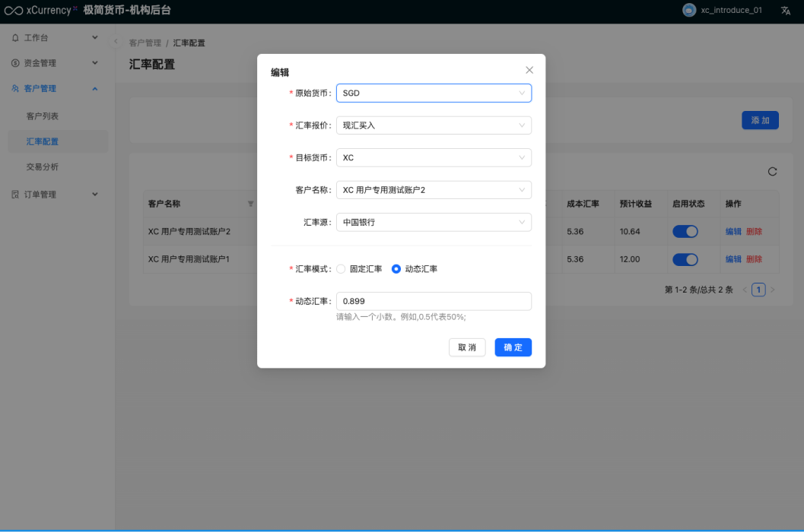
Task: Open the 汇率报价 dropdown
Action: [x=434, y=125]
